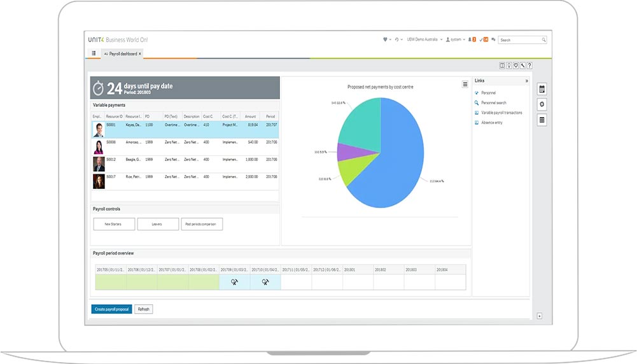Open the recent history dropdown in top bar

click(398, 39)
